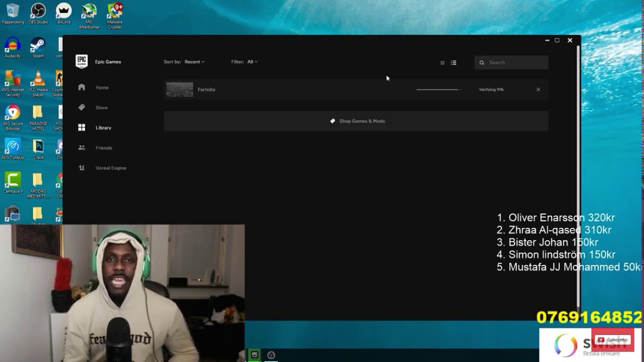
Task: Open the Audacity desktop shortcut
Action: (13, 48)
